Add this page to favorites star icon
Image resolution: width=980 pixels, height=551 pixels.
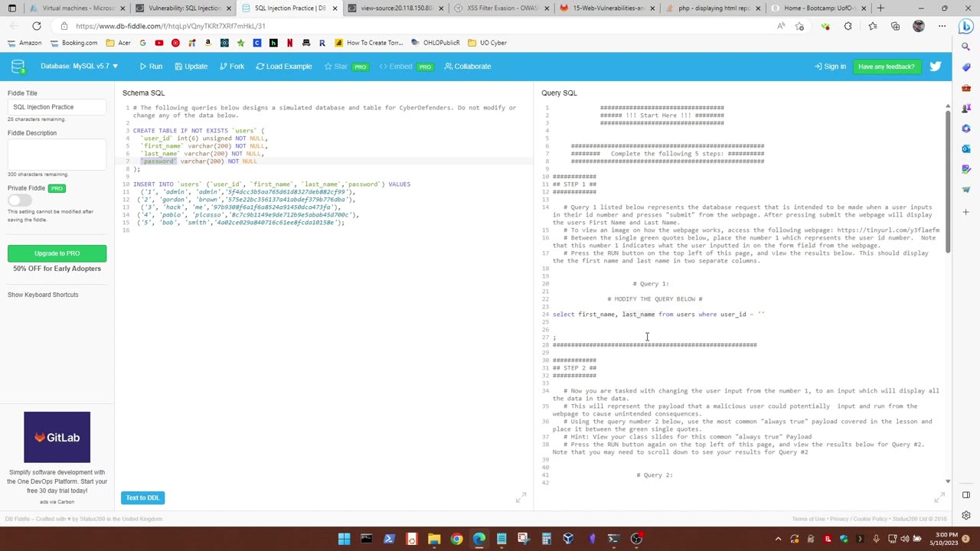pos(800,26)
